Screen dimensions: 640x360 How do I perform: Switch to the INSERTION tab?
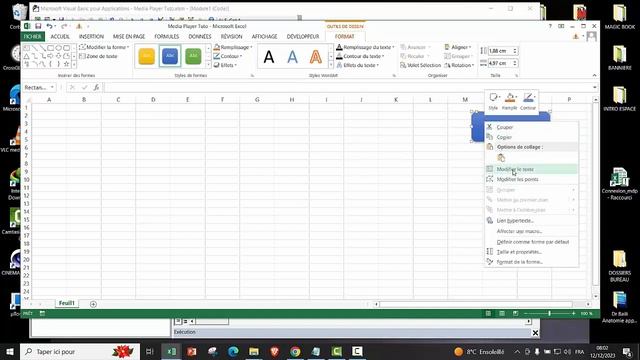point(91,36)
